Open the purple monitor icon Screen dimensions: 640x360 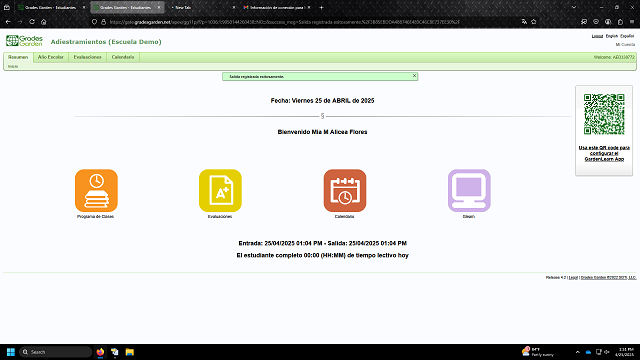[x=469, y=191]
